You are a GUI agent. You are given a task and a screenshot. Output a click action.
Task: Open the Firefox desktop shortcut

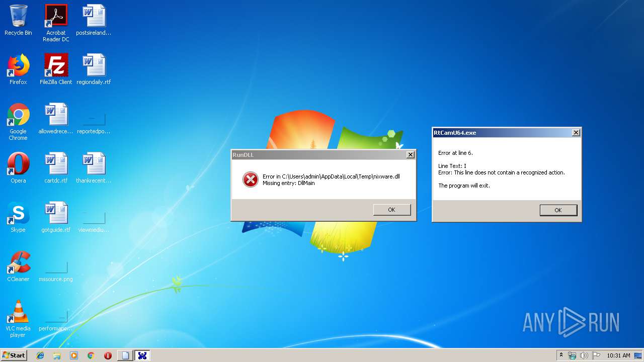pyautogui.click(x=18, y=69)
